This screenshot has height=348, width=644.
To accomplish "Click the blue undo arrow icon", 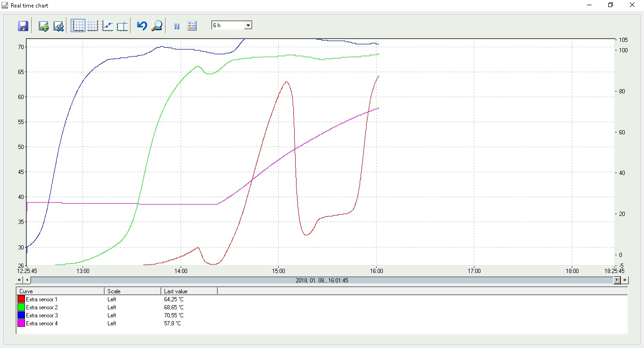I will [142, 26].
